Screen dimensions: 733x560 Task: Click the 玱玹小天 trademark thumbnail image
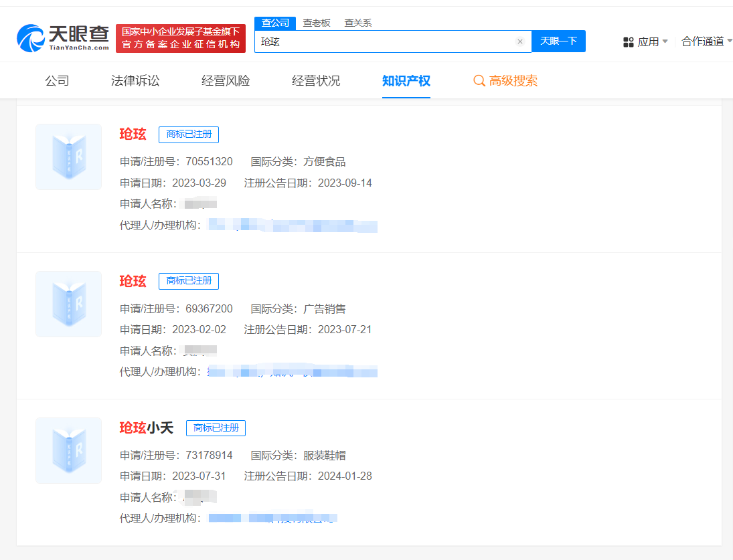pos(68,450)
